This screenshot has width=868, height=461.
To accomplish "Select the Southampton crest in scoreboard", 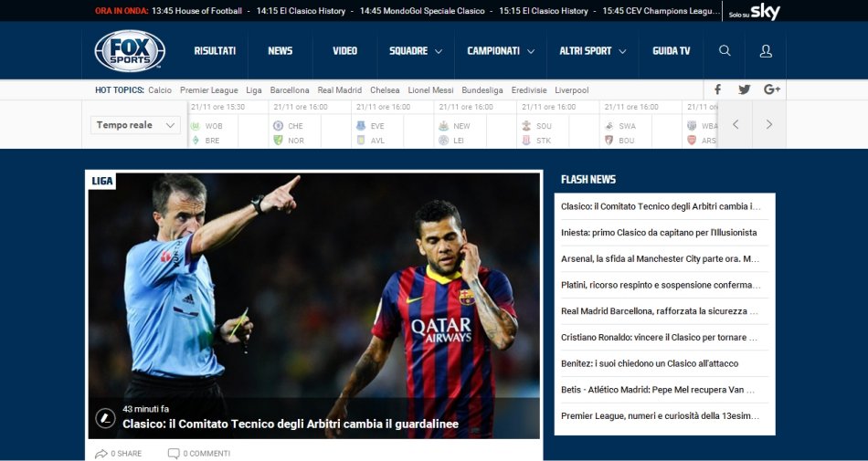I will point(526,126).
